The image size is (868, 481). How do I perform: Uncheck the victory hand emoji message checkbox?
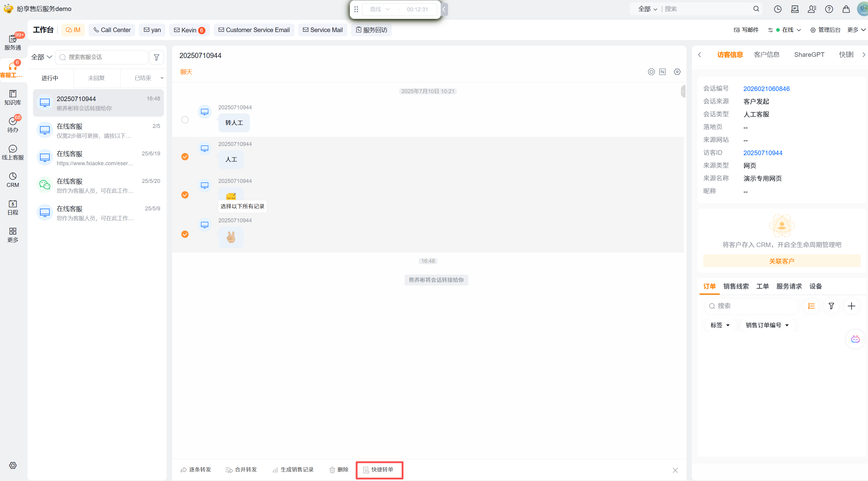coord(185,234)
